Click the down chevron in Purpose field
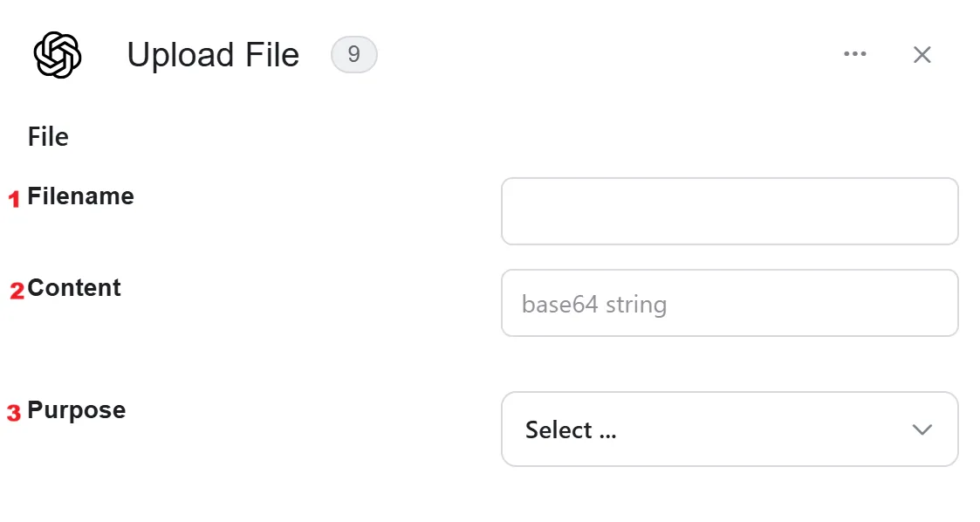The height and width of the screenshot is (522, 980). pos(922,430)
